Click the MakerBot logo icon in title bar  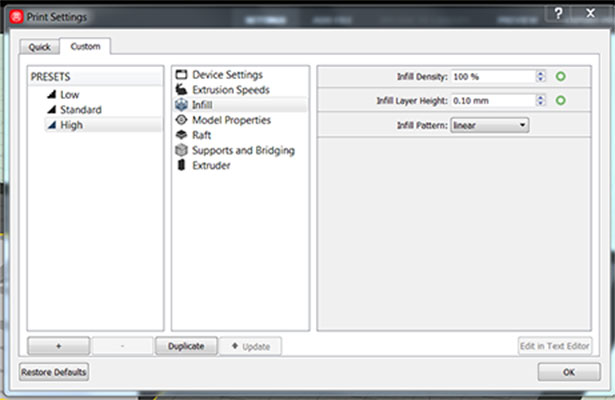16,17
